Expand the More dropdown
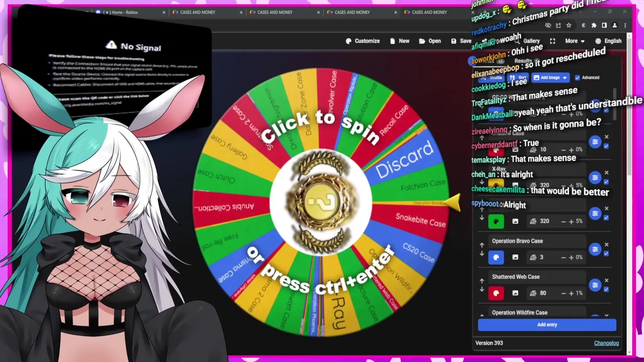The height and width of the screenshot is (362, 644). coord(575,41)
